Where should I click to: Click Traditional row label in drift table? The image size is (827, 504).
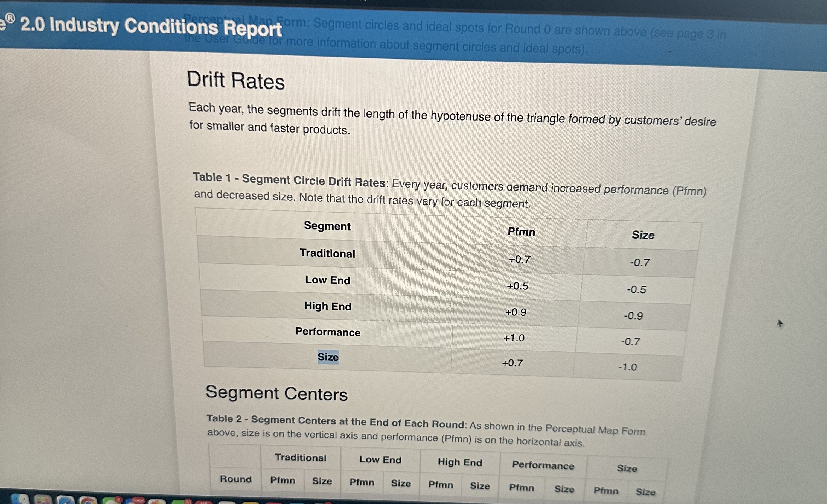pos(327,253)
